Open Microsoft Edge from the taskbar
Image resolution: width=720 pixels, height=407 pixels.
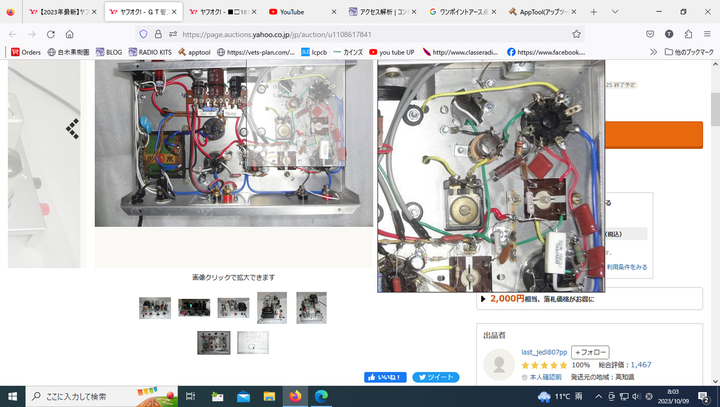[x=322, y=396]
